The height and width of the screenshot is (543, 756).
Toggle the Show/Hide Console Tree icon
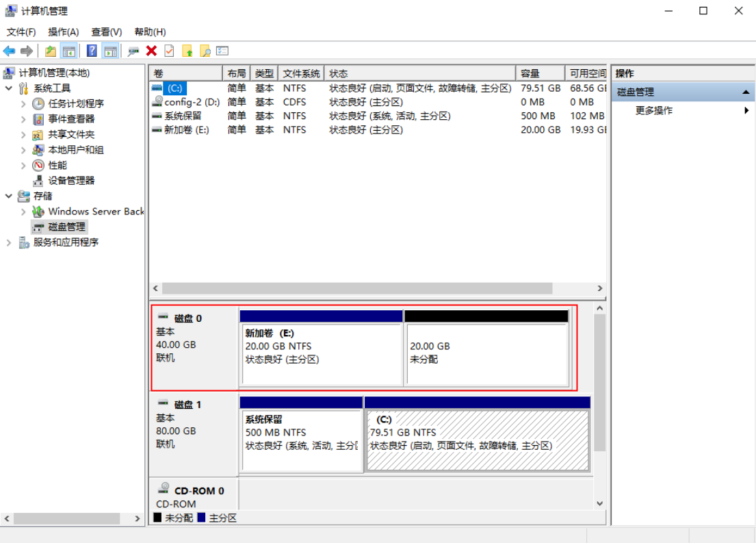pyautogui.click(x=68, y=51)
